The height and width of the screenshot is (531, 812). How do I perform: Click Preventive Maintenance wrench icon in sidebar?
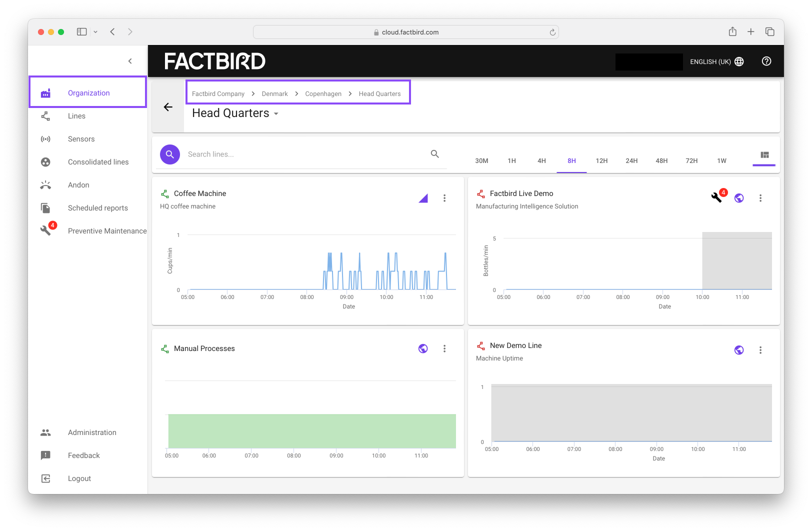coord(45,230)
